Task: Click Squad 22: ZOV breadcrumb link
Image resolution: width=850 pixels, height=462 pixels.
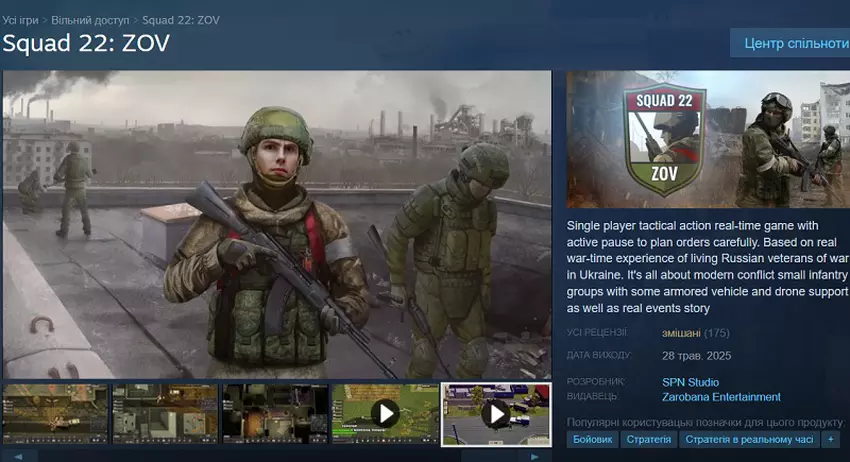Action: [181, 20]
